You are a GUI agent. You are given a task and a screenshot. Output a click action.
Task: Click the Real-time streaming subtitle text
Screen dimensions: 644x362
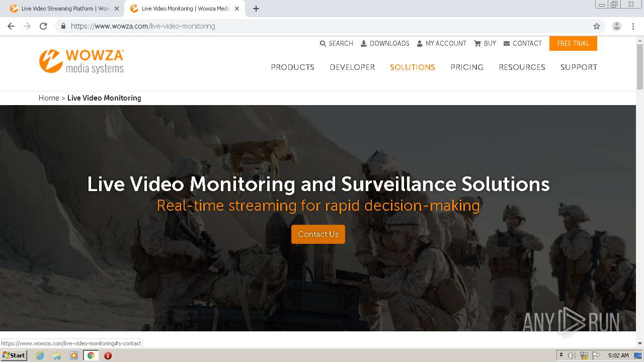coord(318,206)
